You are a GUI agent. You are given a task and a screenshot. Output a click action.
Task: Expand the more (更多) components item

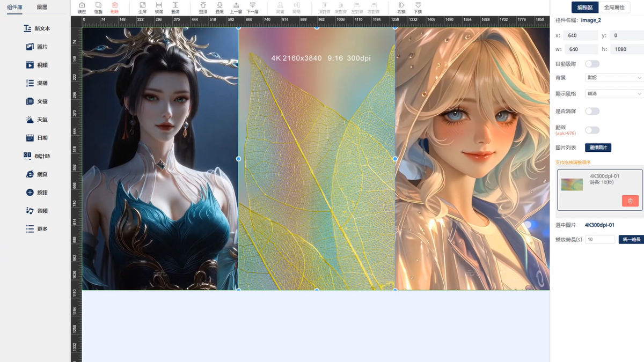pyautogui.click(x=36, y=229)
